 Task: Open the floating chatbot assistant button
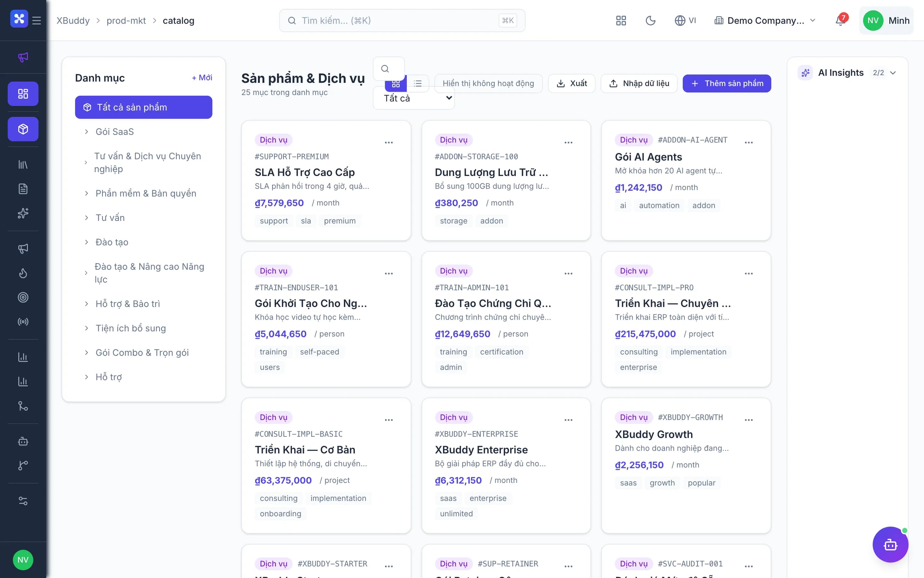[x=890, y=544]
